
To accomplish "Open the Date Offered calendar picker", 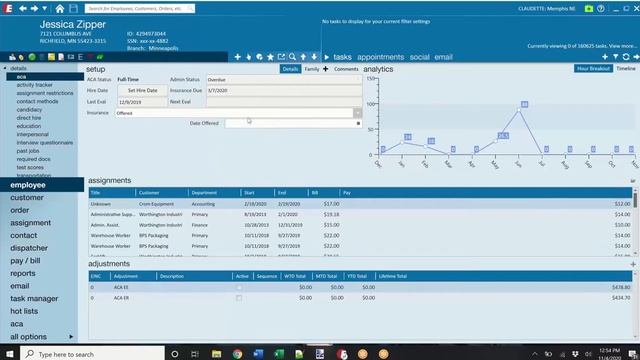I will pyautogui.click(x=358, y=123).
